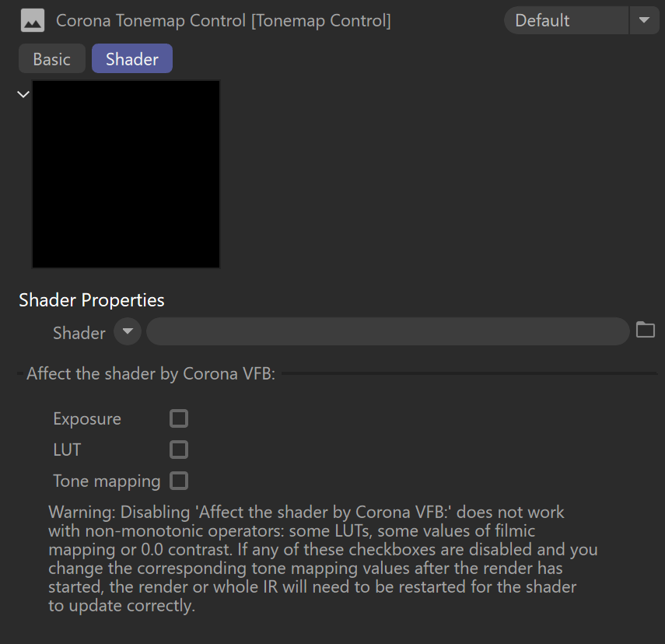Click the empty Shader link field
The height and width of the screenshot is (644, 665).
(x=387, y=331)
